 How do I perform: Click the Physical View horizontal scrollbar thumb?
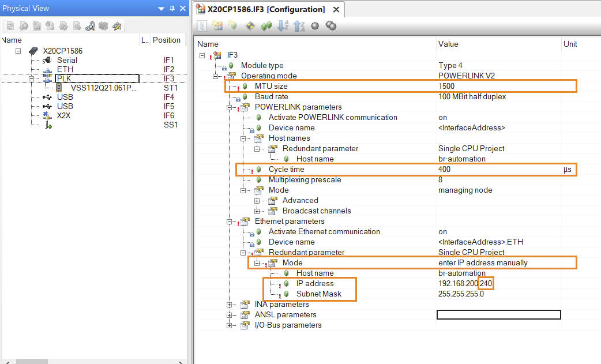coord(32,361)
